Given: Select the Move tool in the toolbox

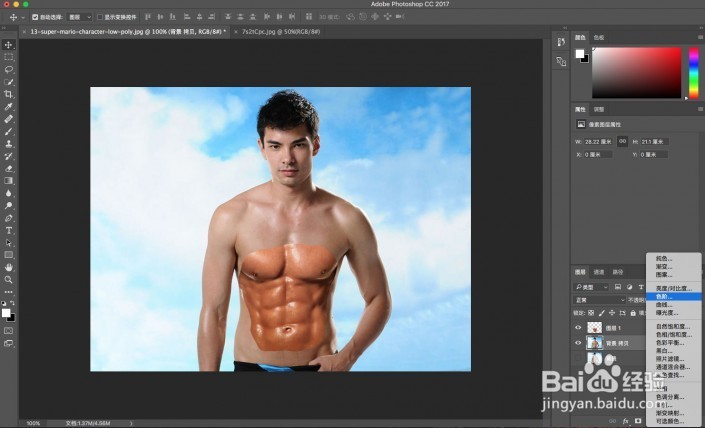Looking at the screenshot, I should tap(9, 45).
